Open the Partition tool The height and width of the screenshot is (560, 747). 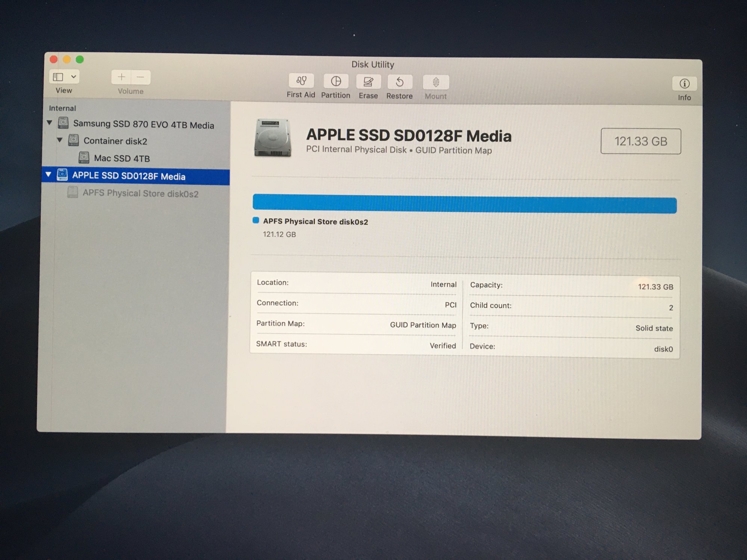(x=336, y=81)
